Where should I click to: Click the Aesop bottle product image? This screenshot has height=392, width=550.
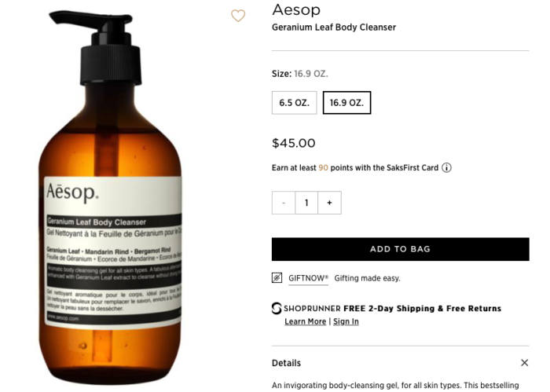tap(111, 197)
